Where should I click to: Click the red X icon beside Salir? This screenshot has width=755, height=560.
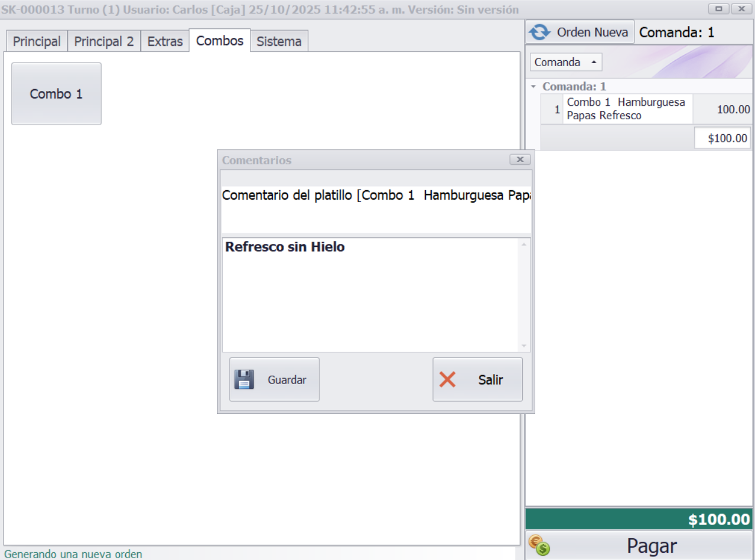(447, 379)
